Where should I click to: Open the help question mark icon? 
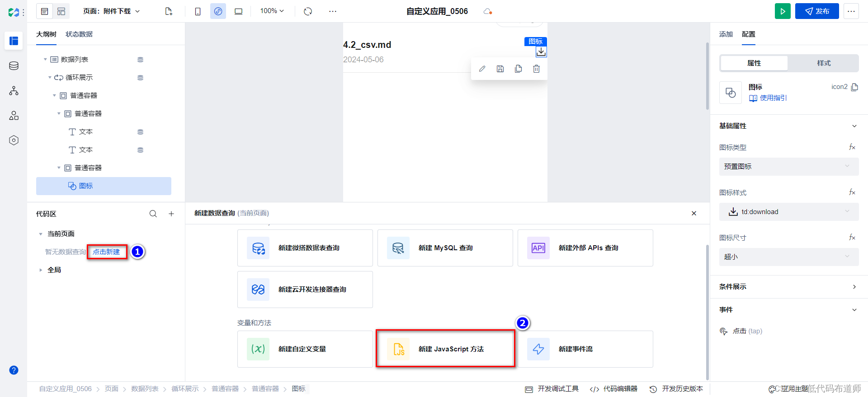[14, 370]
